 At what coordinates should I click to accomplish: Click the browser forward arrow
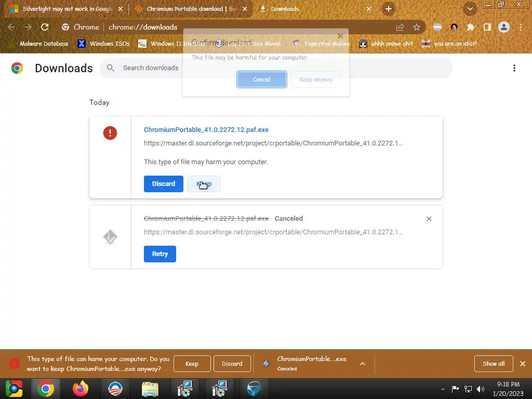point(28,27)
